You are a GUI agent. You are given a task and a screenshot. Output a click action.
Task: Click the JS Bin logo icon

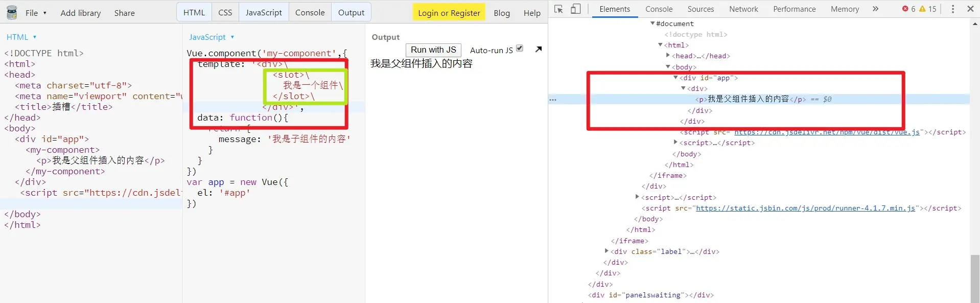pos(12,12)
